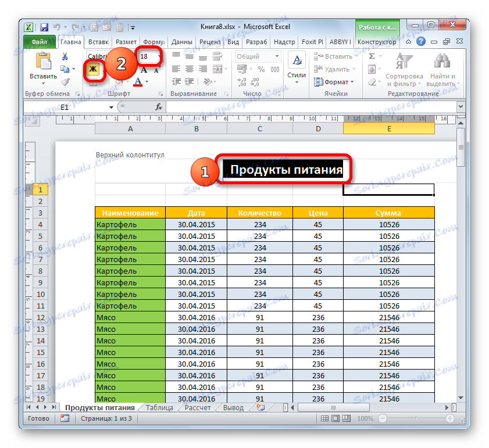
Task: Click the Наименование table header cell
Action: click(130, 213)
